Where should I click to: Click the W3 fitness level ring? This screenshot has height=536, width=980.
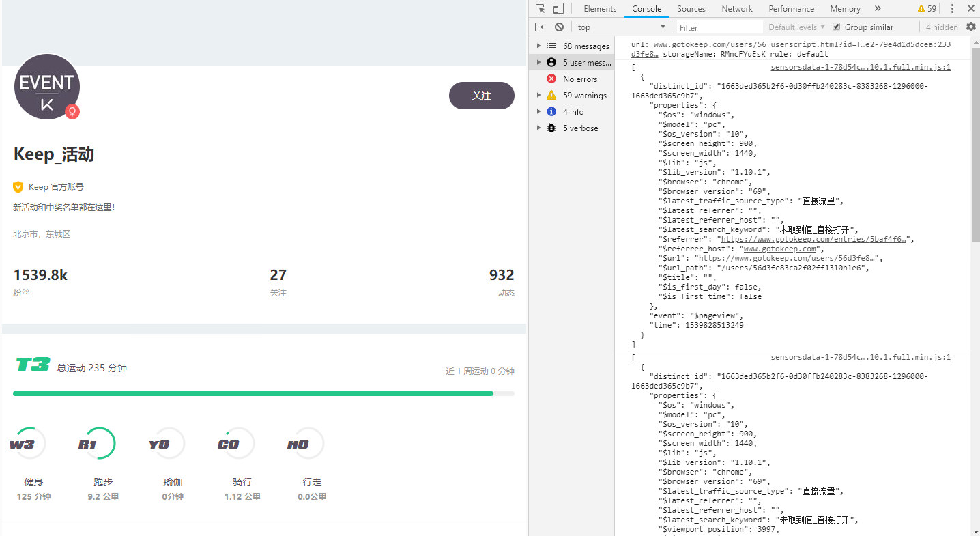point(27,445)
